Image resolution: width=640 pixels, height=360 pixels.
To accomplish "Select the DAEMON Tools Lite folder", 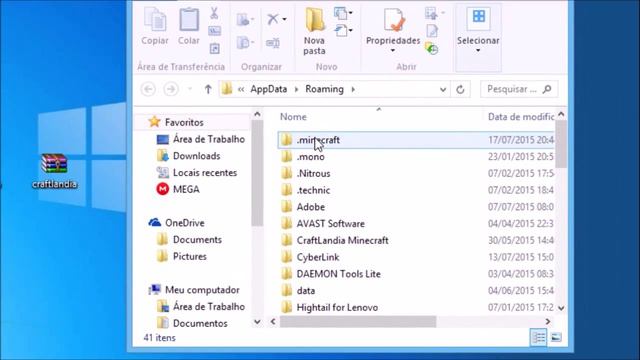I will (338, 274).
